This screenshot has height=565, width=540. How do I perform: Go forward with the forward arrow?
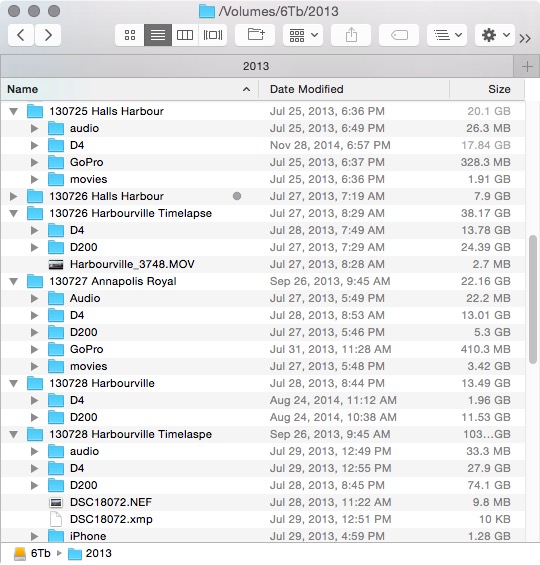tap(48, 35)
